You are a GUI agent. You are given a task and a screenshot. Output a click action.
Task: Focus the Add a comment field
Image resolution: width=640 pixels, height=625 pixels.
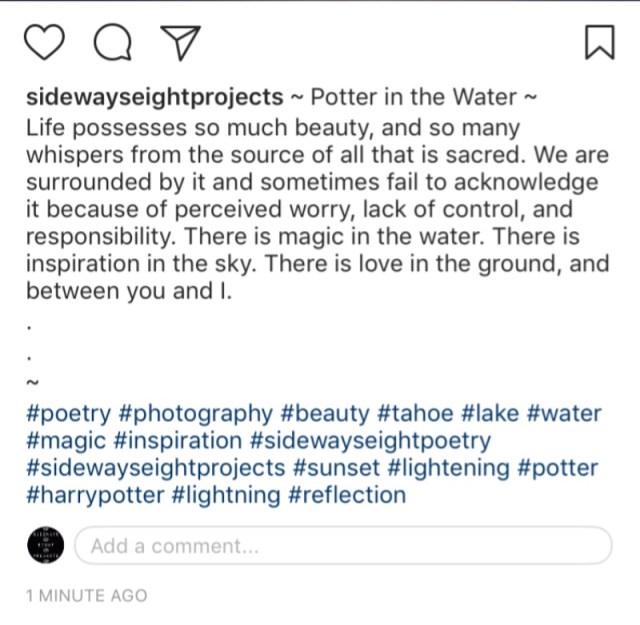(x=342, y=546)
